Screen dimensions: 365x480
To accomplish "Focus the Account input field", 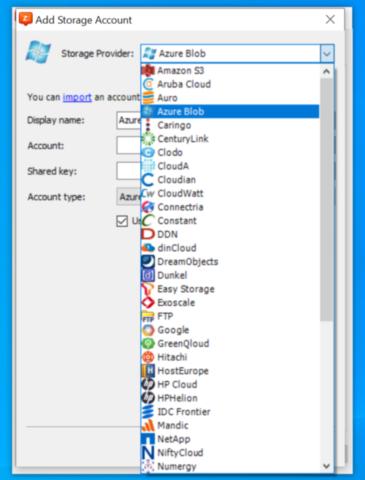I will pyautogui.click(x=129, y=145).
